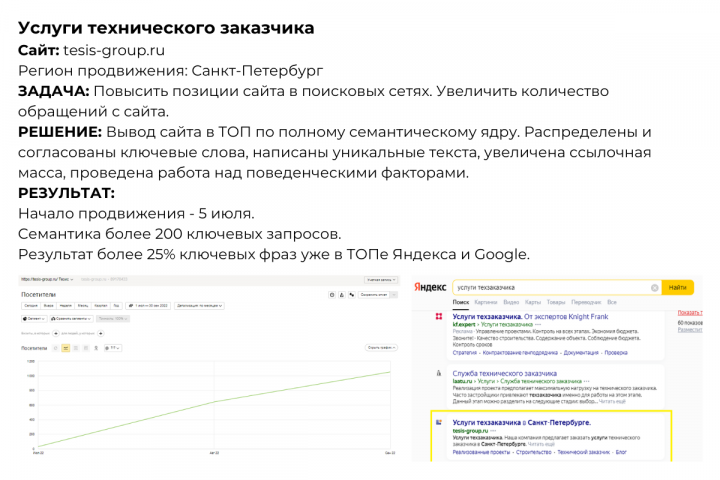The image size is (720, 480).
Task: Click Разместить link in right column
Action: click(x=690, y=330)
